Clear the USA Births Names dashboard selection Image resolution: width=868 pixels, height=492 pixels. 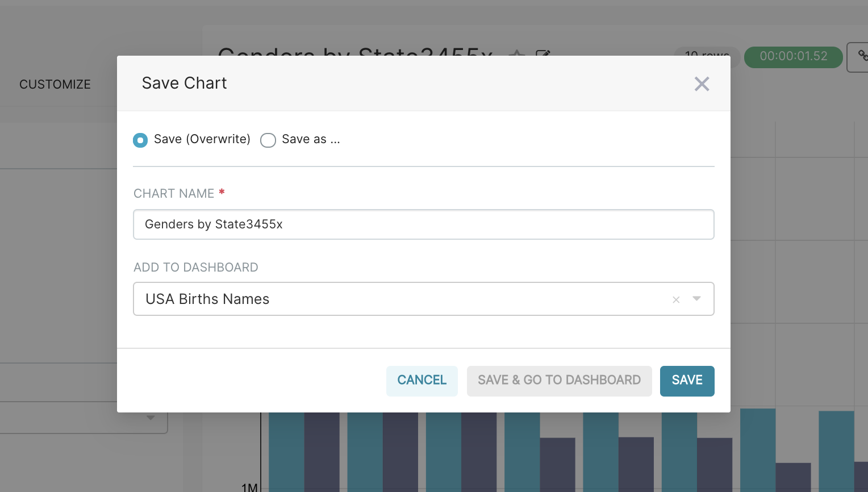coord(676,299)
